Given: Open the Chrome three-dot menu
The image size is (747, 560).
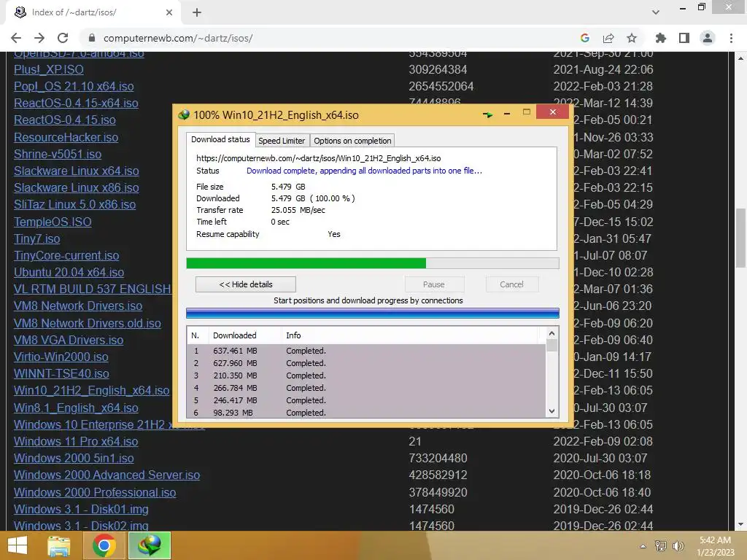Looking at the screenshot, I should coord(731,38).
